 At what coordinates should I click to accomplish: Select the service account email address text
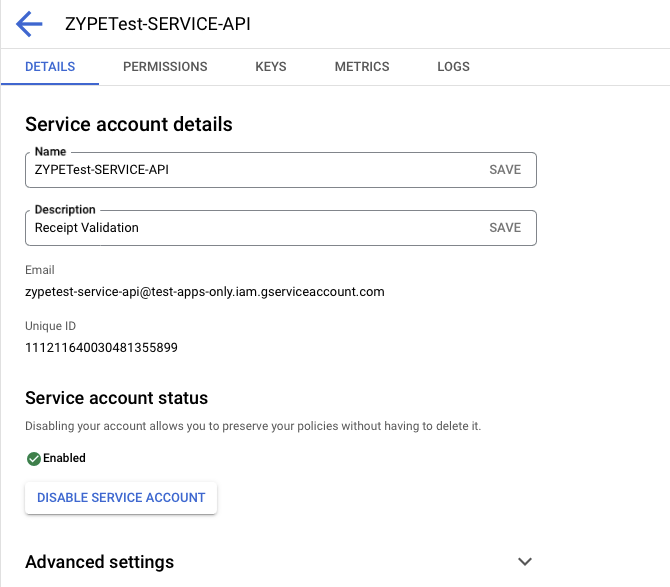205,292
